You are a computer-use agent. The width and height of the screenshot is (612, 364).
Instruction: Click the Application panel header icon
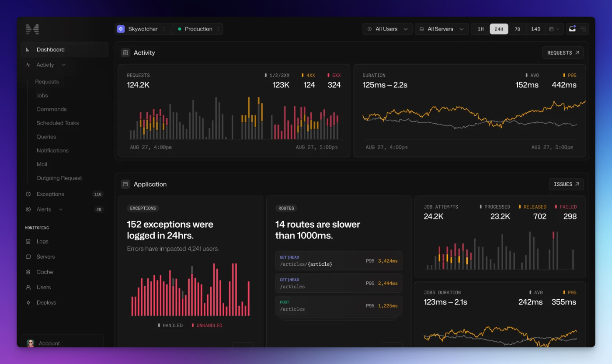pyautogui.click(x=125, y=184)
